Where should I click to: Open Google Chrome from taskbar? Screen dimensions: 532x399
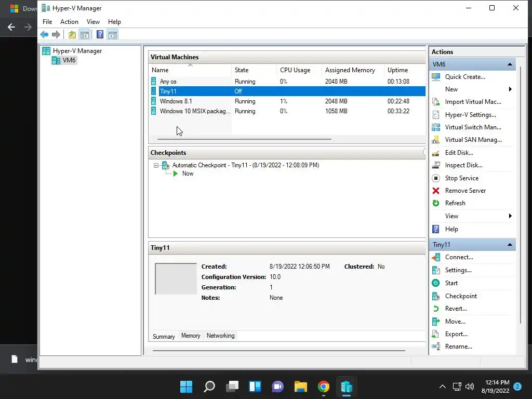[x=323, y=387]
